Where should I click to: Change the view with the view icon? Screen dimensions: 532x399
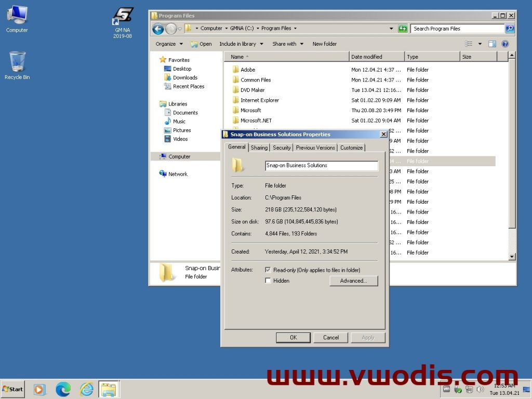[469, 44]
